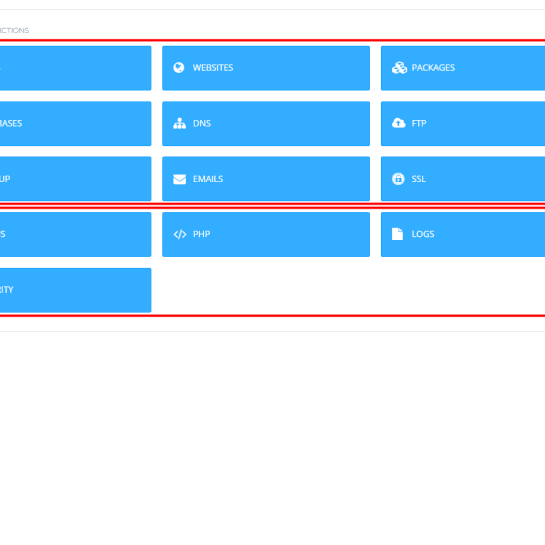The height and width of the screenshot is (545, 545).
Task: Click the FTP cloud upload icon
Action: click(x=399, y=123)
